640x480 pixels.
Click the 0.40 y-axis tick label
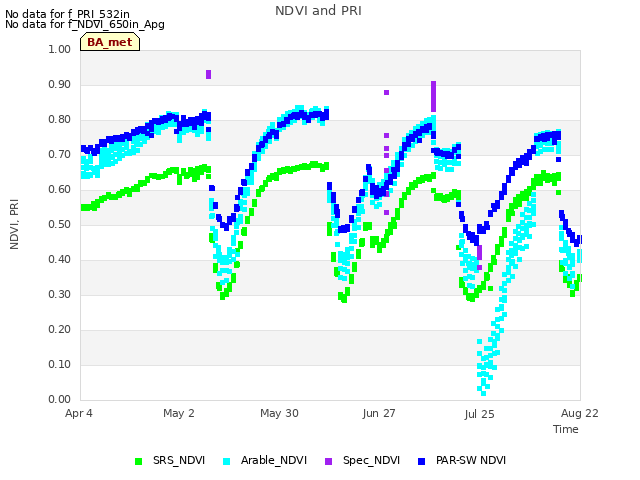(x=60, y=260)
